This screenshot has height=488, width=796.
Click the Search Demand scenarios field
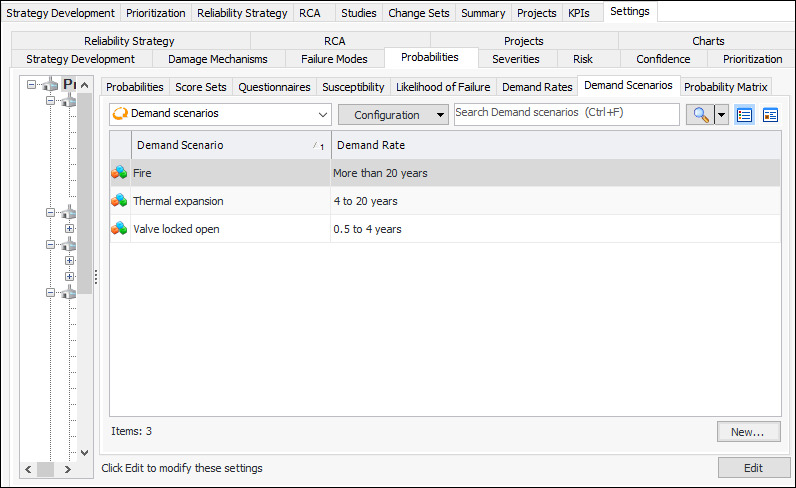[x=566, y=113]
